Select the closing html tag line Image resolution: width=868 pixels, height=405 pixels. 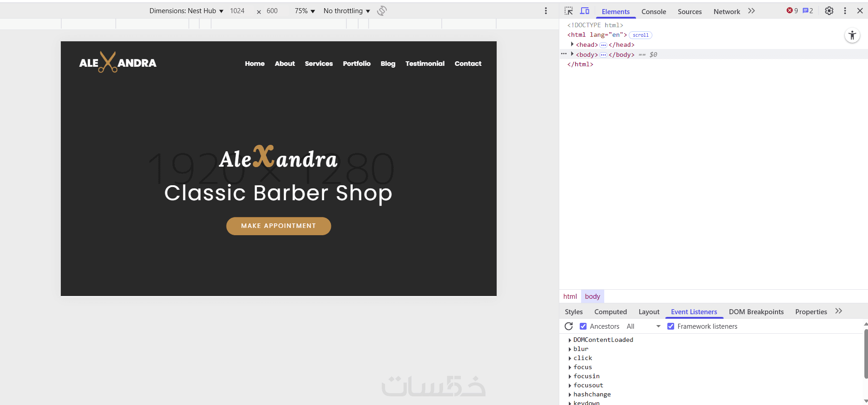[x=580, y=64]
